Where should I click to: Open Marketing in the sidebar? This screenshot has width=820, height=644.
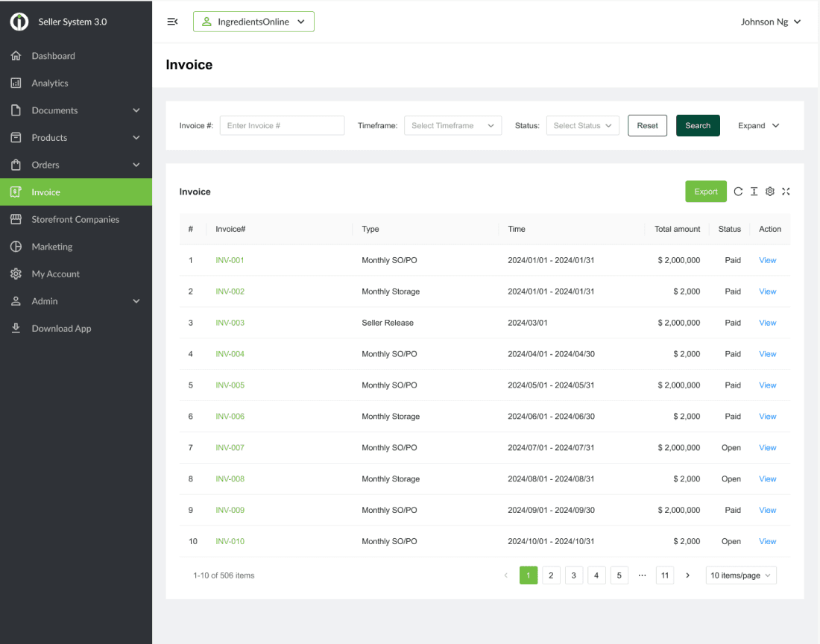(76, 246)
